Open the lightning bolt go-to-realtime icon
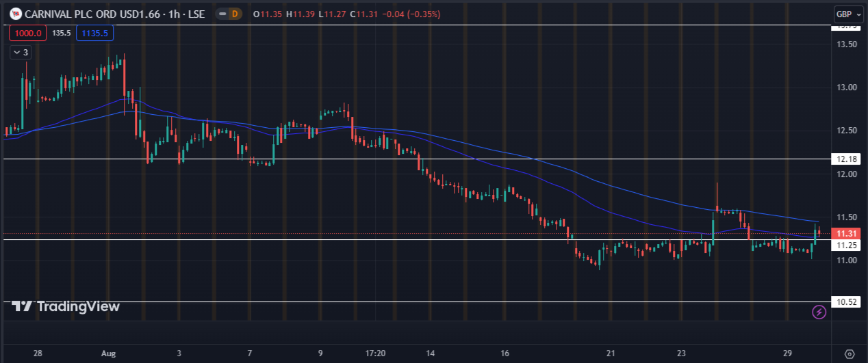868x363 pixels. tap(819, 312)
